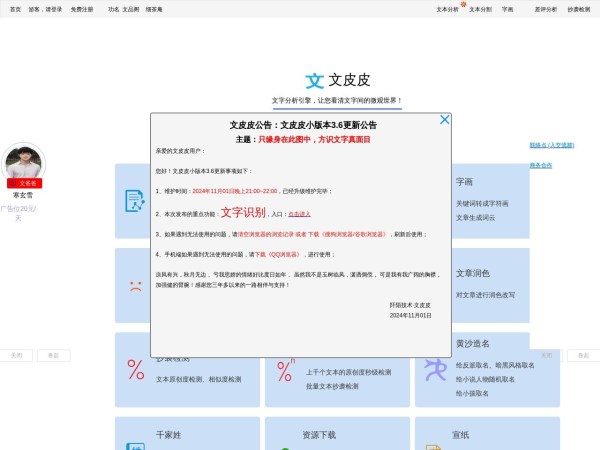Click the sad face icon tile
Viewport: 600px width, 450px height.
134,285
